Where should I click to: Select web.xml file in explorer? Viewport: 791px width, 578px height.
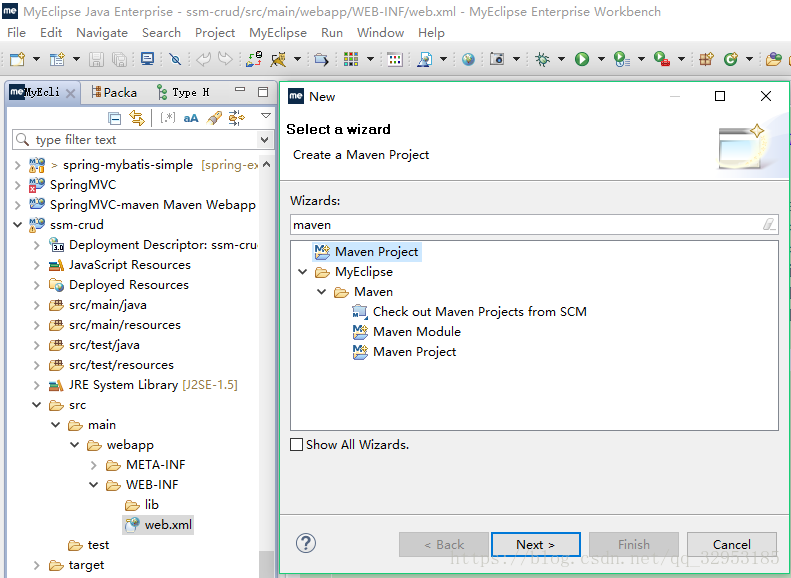[x=158, y=525]
